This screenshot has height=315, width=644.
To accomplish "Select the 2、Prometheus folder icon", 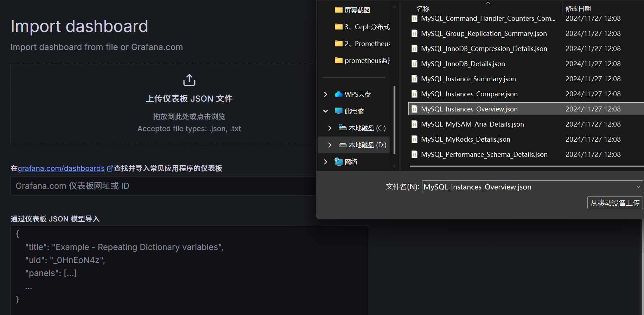I will click(339, 44).
